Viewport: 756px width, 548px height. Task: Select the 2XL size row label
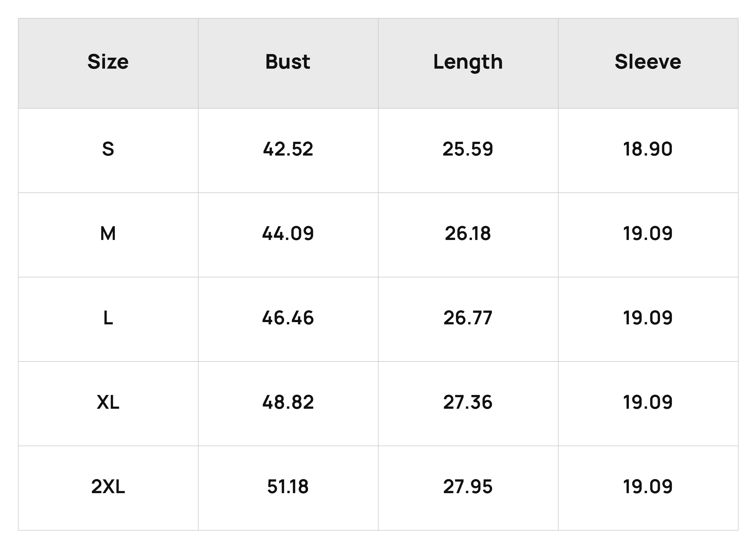point(108,486)
